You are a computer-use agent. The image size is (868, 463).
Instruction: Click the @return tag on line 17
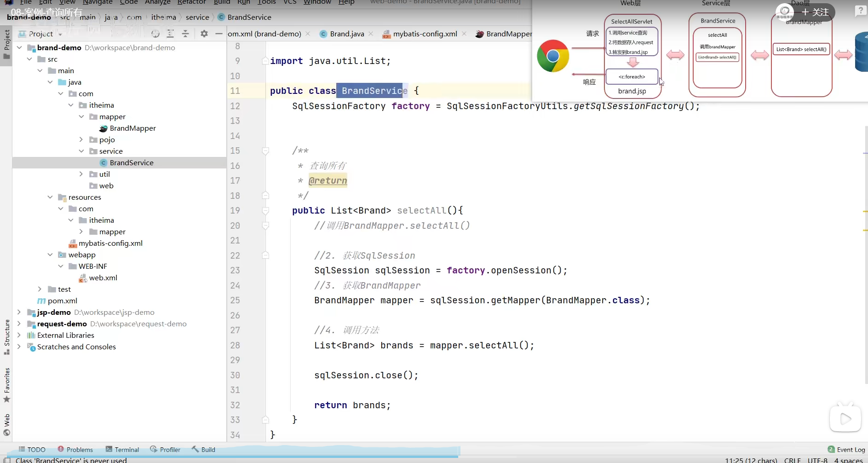pyautogui.click(x=328, y=180)
